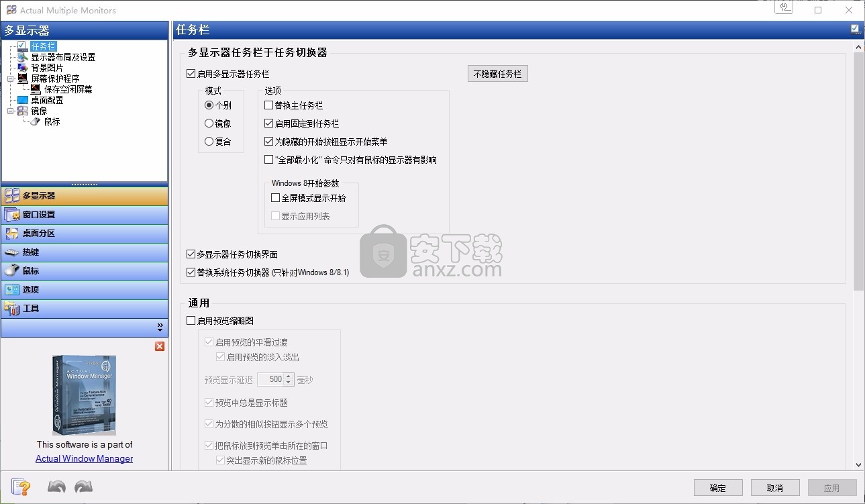Click the Actual Multiple Monitors title bar icon
This screenshot has height=504, width=865.
11,10
